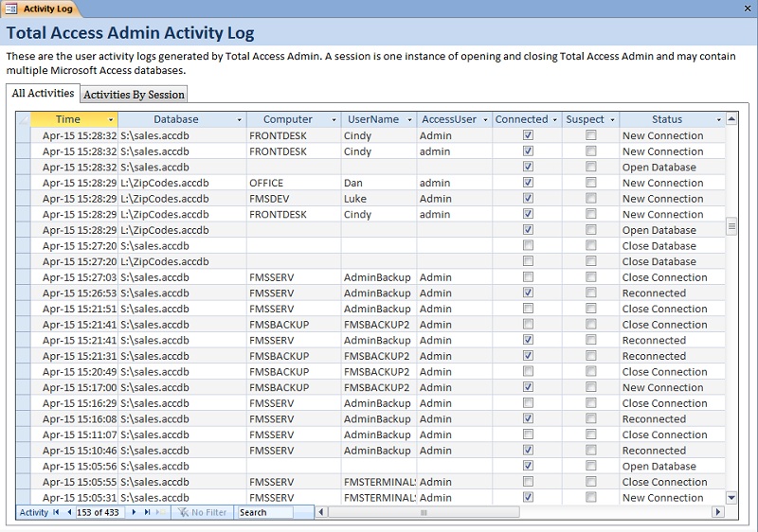
Task: Click the Status column header
Action: 672,119
